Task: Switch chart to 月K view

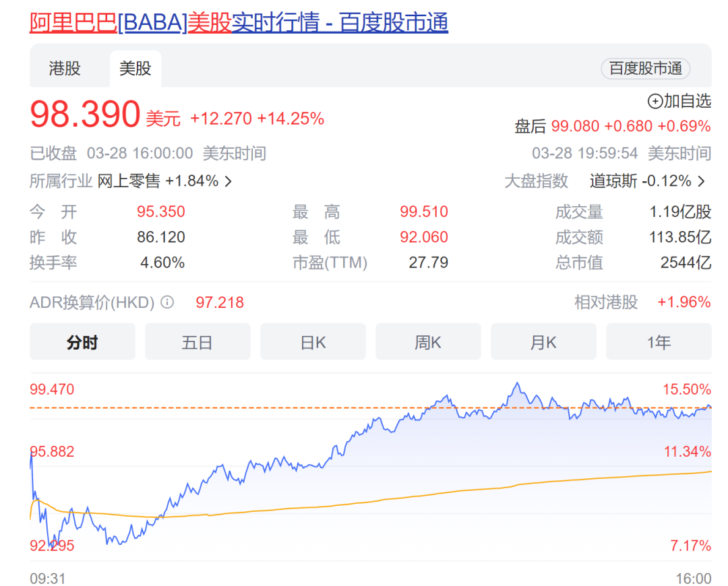Action: click(x=543, y=342)
